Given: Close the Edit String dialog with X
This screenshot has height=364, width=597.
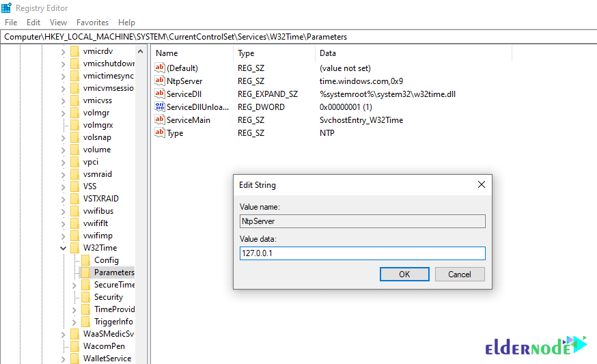Looking at the screenshot, I should pos(482,184).
